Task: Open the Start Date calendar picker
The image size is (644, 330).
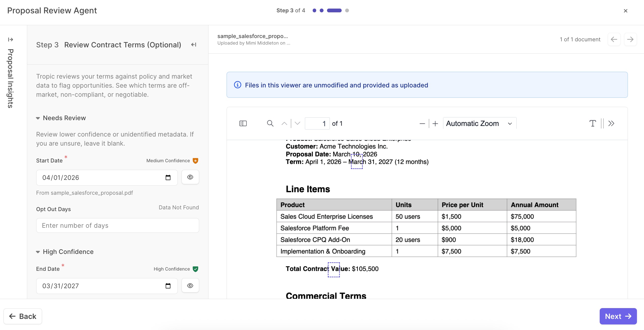Action: point(168,178)
